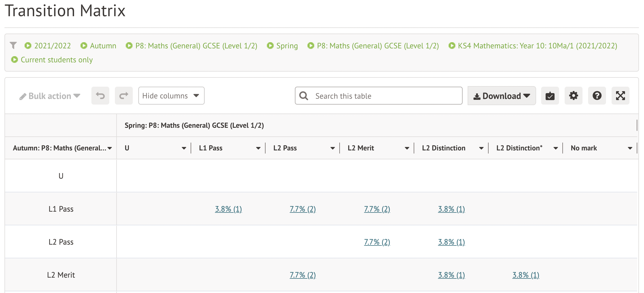Open the Hide columns dropdown

coord(171,96)
